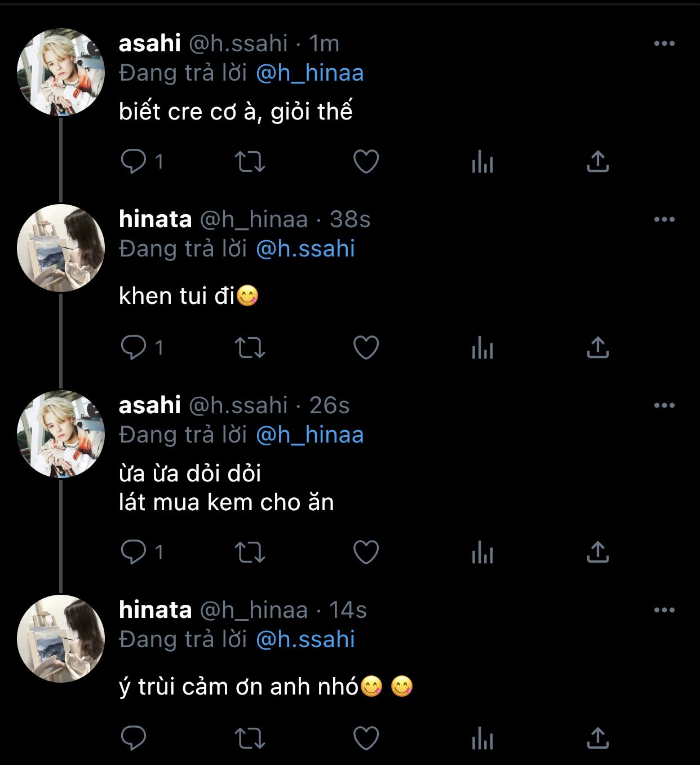View analytics of hinata's "cảm ơn anh nhó" tweet
Image resolution: width=700 pixels, height=765 pixels.
[x=482, y=737]
